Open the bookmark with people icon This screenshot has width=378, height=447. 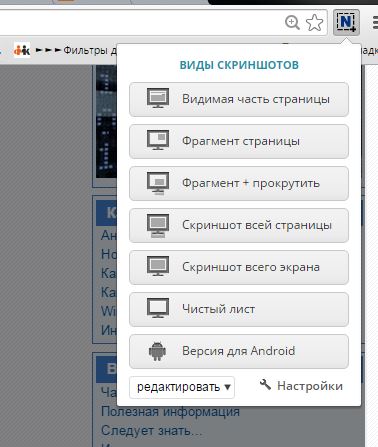22,50
